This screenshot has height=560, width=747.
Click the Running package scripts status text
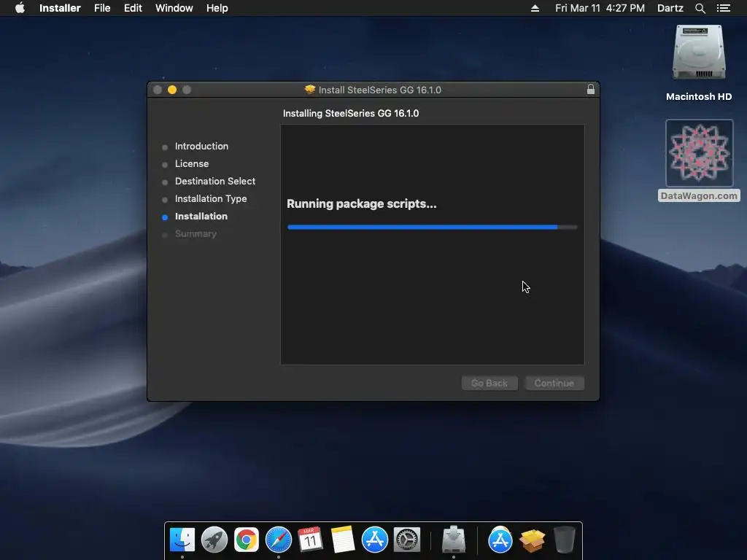pos(362,204)
